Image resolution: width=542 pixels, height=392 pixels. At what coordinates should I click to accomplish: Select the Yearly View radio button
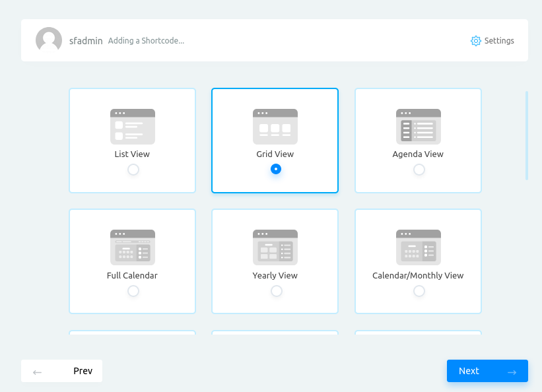[x=276, y=291]
